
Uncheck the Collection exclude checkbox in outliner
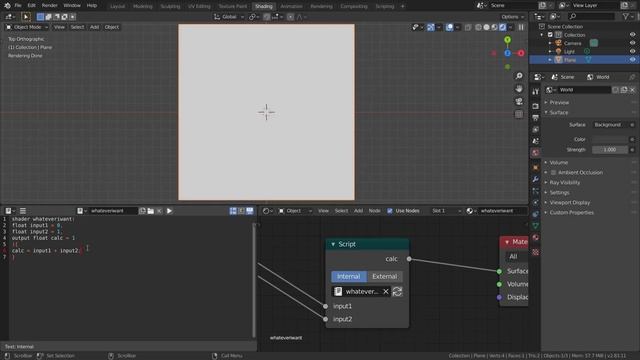(x=550, y=35)
